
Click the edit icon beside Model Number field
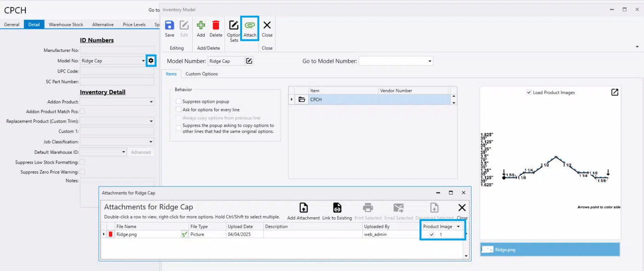pos(249,61)
